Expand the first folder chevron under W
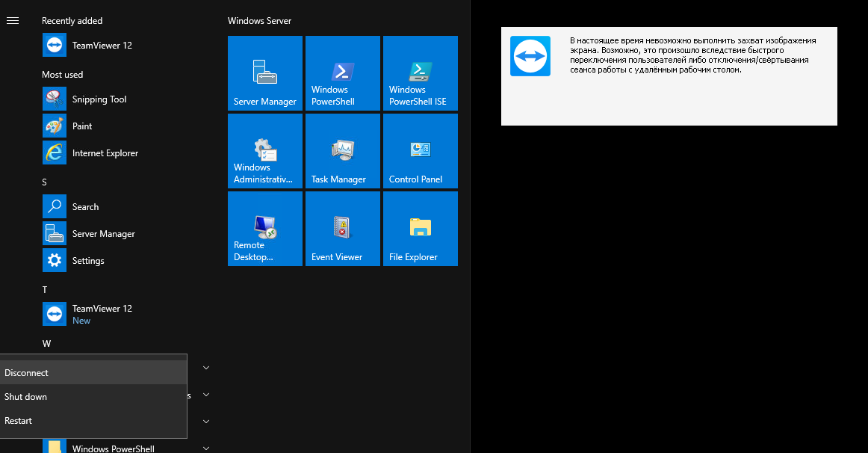The height and width of the screenshot is (453, 868). [206, 368]
